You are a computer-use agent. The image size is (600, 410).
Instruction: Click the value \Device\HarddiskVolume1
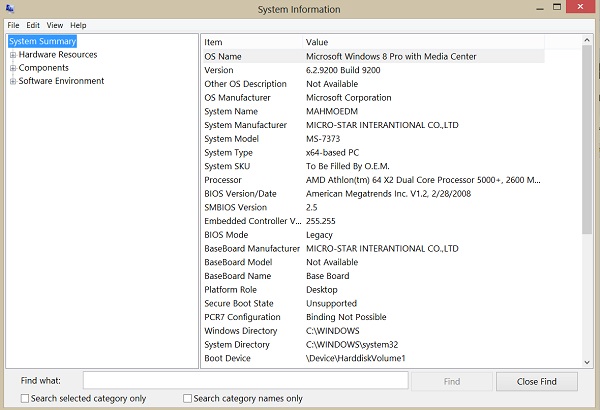tap(355, 358)
